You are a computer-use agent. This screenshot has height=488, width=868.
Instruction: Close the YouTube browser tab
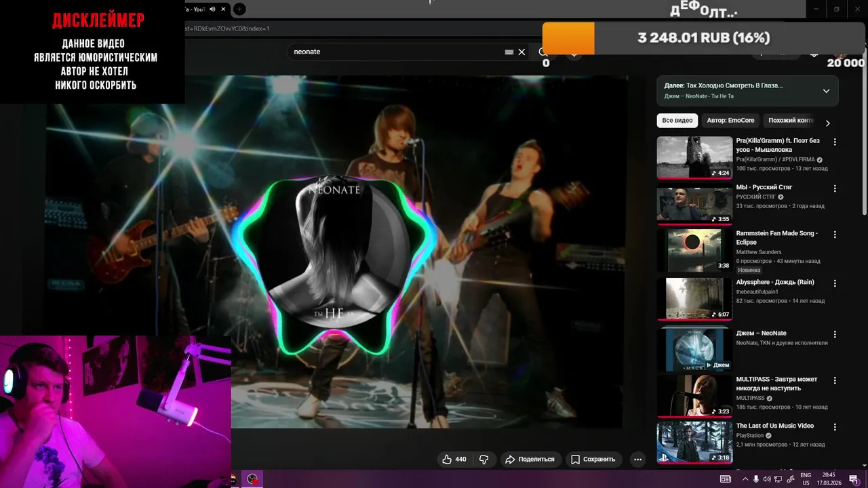pyautogui.click(x=222, y=9)
